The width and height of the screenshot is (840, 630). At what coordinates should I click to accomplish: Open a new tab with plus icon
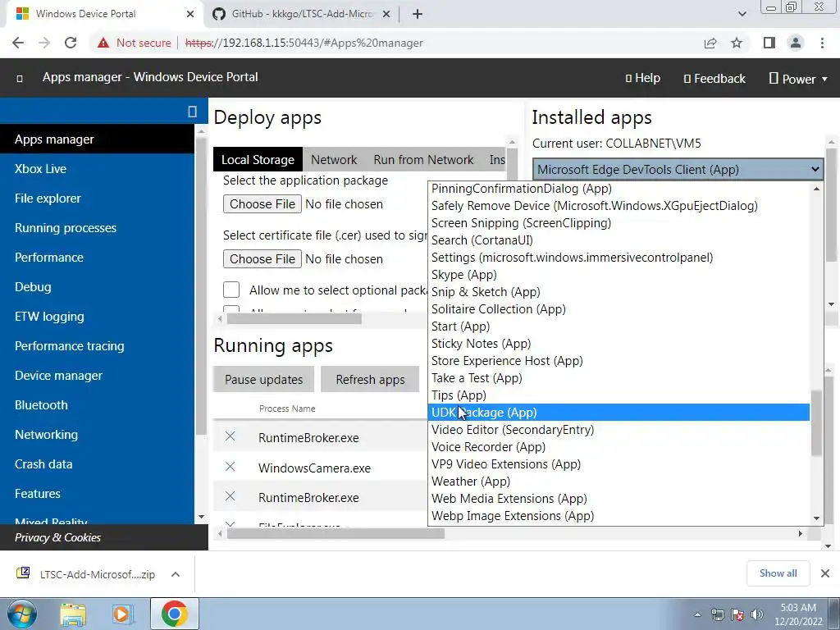point(418,14)
